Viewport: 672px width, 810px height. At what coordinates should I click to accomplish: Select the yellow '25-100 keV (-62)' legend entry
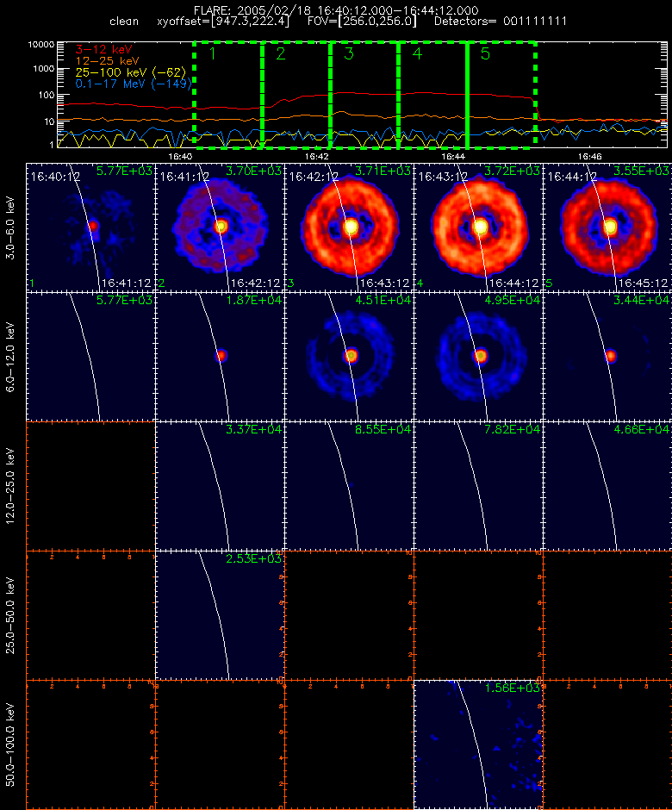click(x=131, y=72)
